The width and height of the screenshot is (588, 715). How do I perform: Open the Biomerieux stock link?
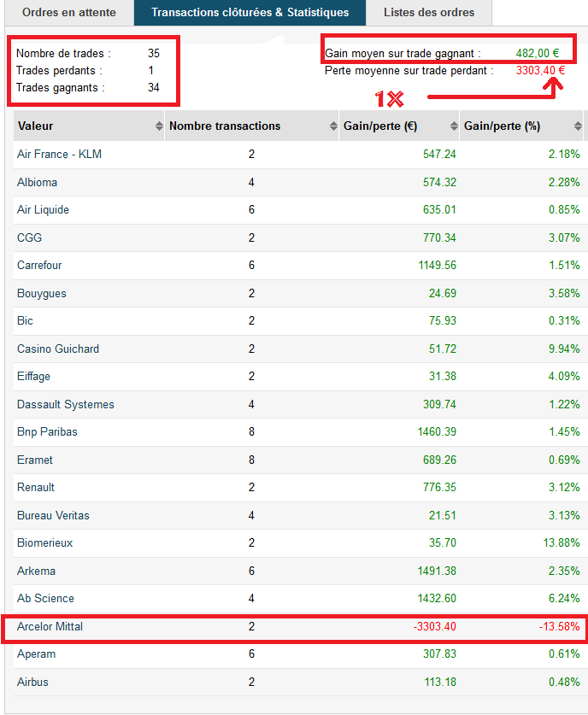point(44,543)
